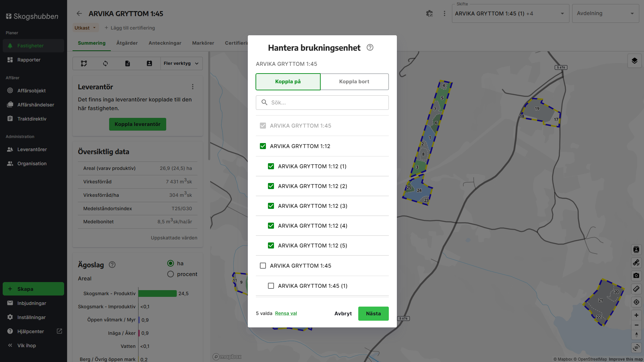This screenshot has height=362, width=644.
Task: Open the document tool icon in toolbar
Action: coord(128,63)
